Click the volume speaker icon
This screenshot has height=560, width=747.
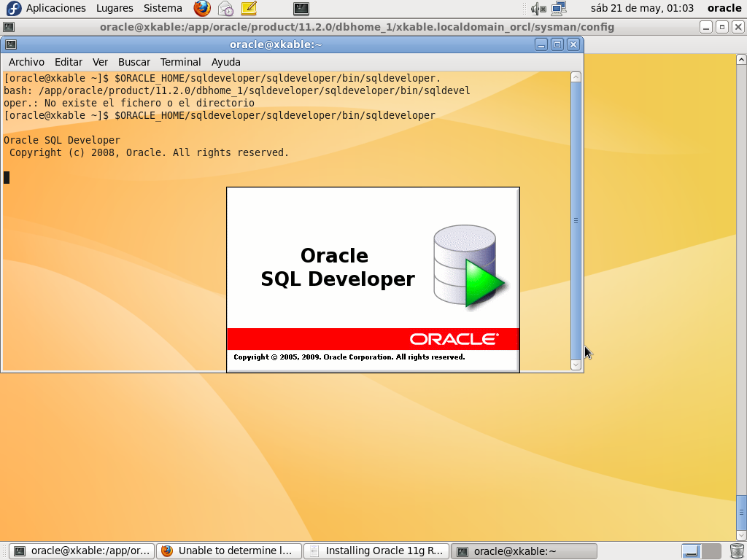[538, 8]
